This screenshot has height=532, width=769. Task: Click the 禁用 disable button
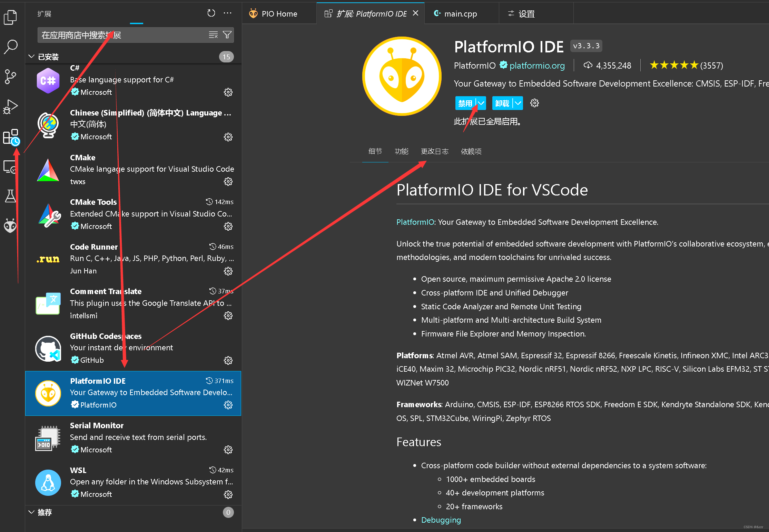[x=465, y=103]
